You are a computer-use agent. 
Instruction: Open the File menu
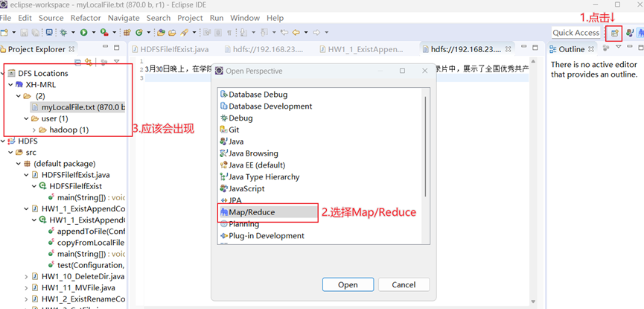tap(5, 18)
